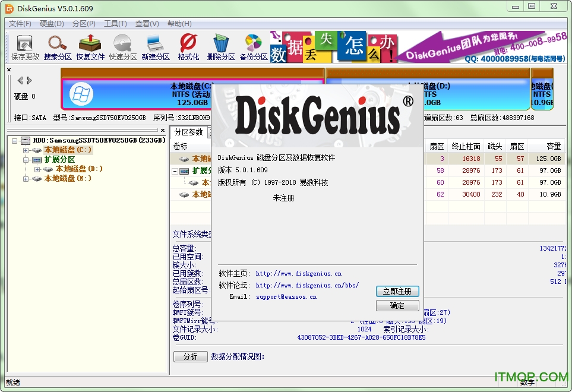The image size is (572, 392).
Task: Click the 立即注册 register button
Action: pyautogui.click(x=397, y=292)
